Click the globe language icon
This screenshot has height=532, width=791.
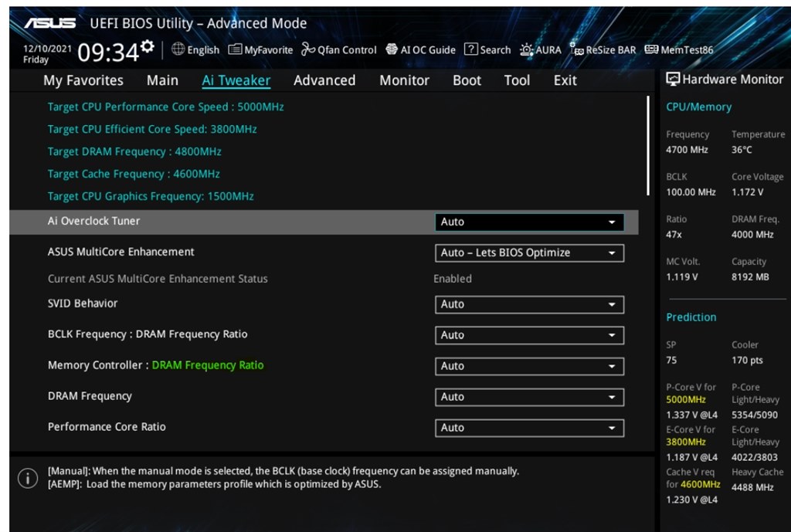[x=178, y=49]
